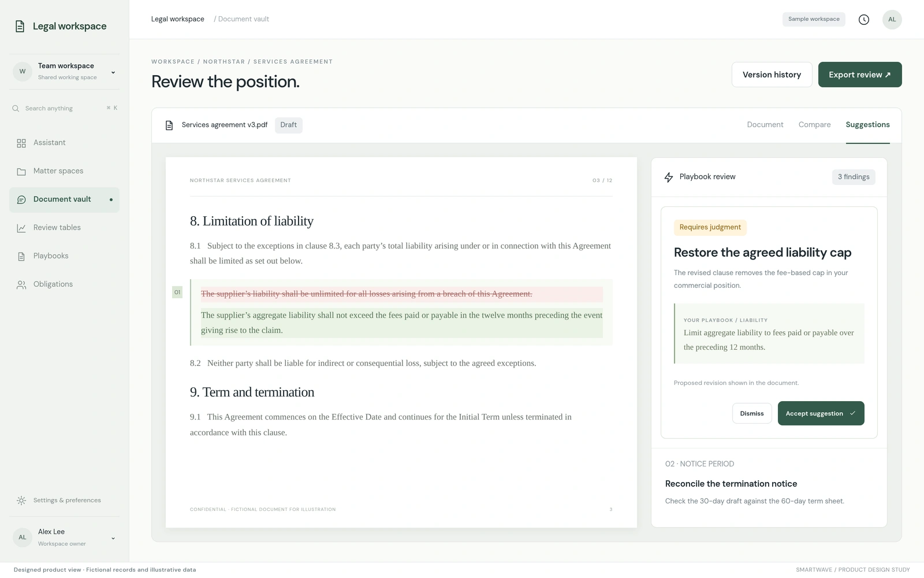Click the Requires judgment tag

(710, 227)
